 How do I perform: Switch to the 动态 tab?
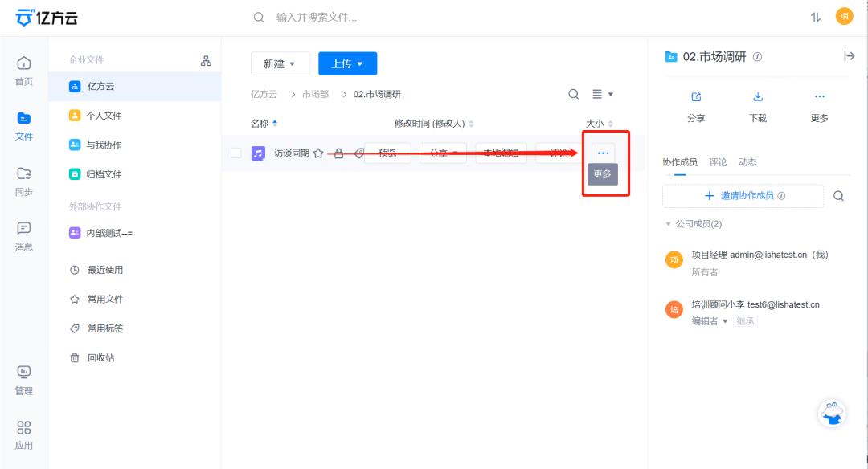coord(747,161)
